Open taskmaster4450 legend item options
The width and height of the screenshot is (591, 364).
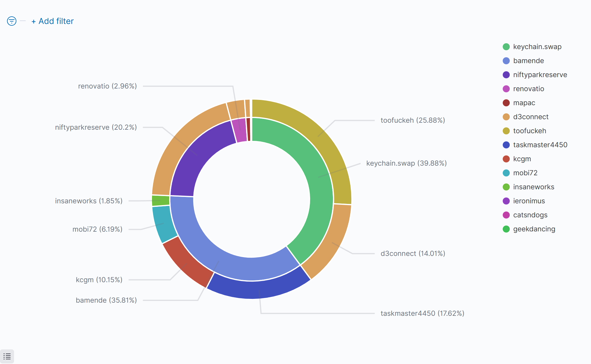click(x=540, y=145)
